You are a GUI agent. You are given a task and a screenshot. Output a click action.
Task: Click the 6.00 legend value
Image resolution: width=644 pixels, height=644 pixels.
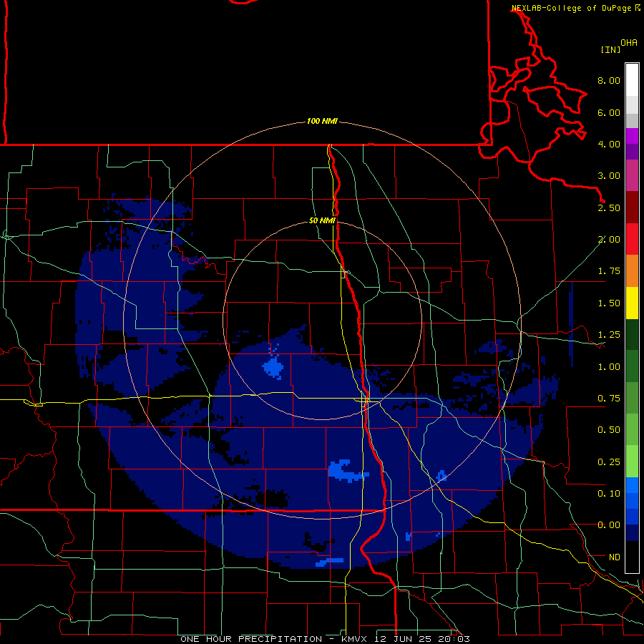pyautogui.click(x=609, y=112)
